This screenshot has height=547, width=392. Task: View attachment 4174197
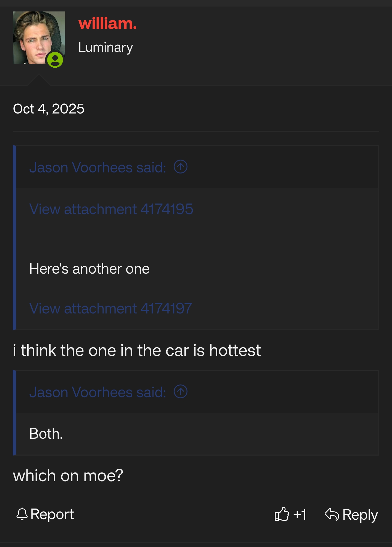click(110, 309)
